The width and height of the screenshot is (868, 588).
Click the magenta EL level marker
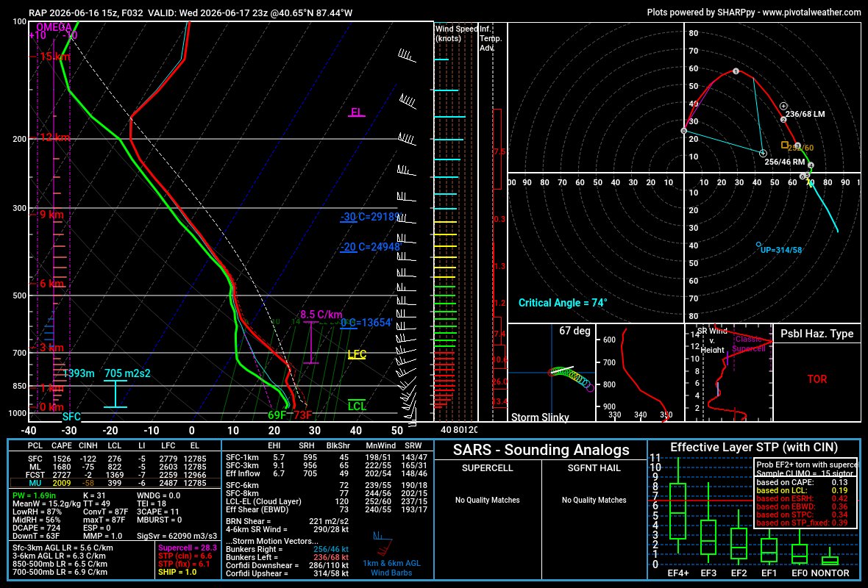coord(357,112)
